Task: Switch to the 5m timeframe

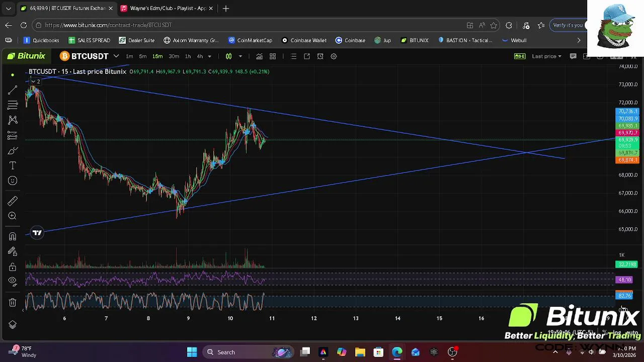Action: click(143, 56)
